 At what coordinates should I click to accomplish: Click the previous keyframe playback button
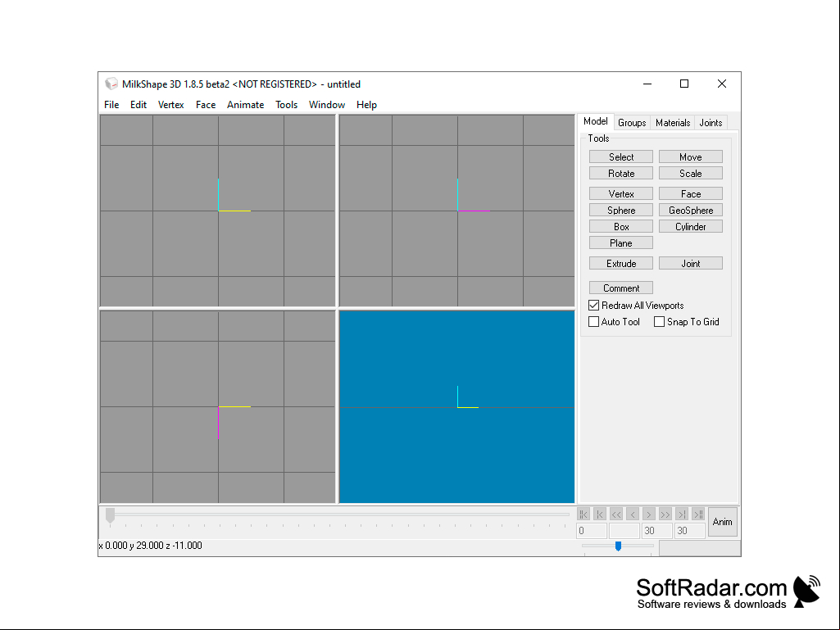click(600, 514)
